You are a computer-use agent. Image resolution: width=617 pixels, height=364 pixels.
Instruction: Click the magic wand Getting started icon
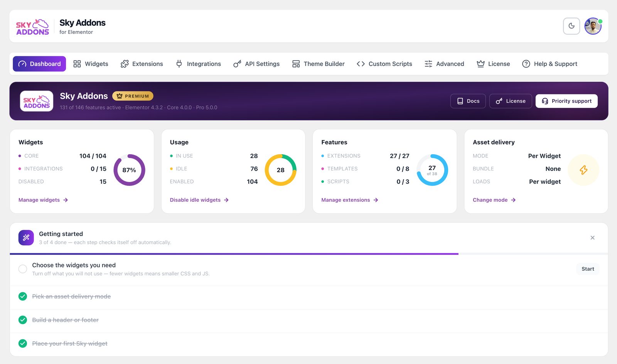26,238
